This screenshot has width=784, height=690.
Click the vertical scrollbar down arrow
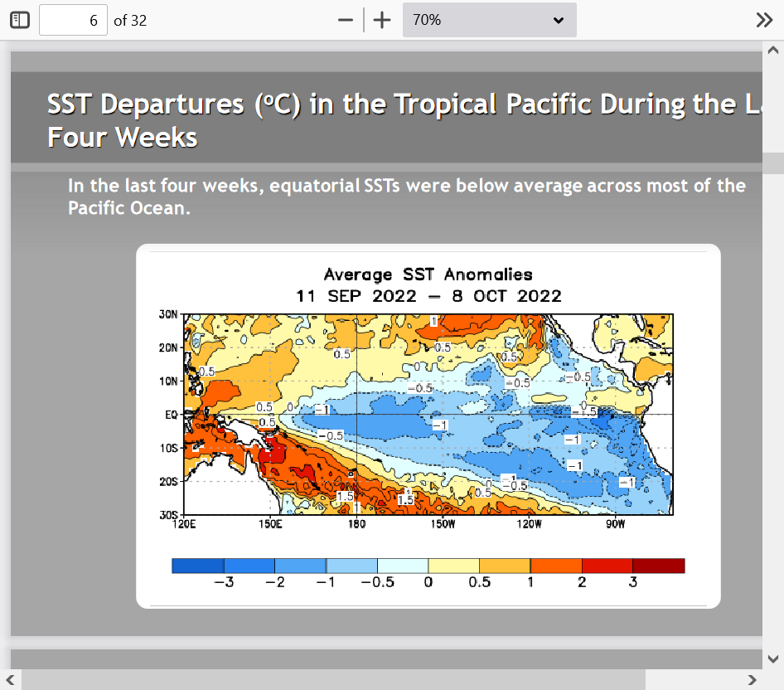[x=773, y=658]
